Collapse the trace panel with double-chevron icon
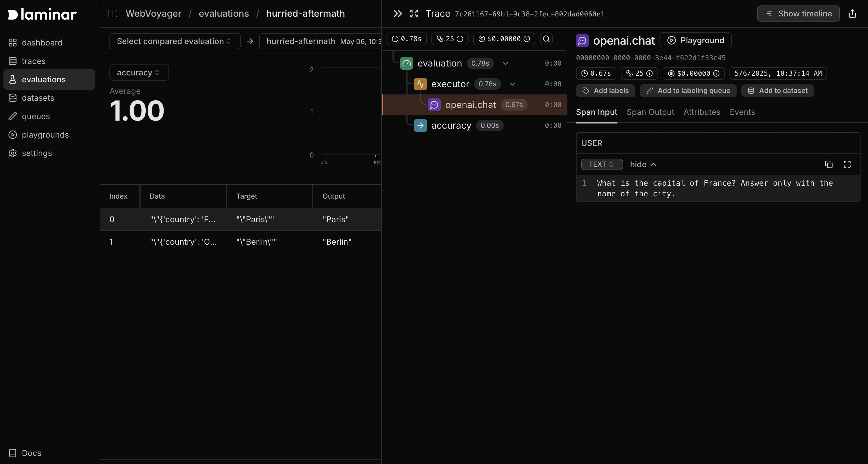Image resolution: width=868 pixels, height=464 pixels. [x=398, y=14]
